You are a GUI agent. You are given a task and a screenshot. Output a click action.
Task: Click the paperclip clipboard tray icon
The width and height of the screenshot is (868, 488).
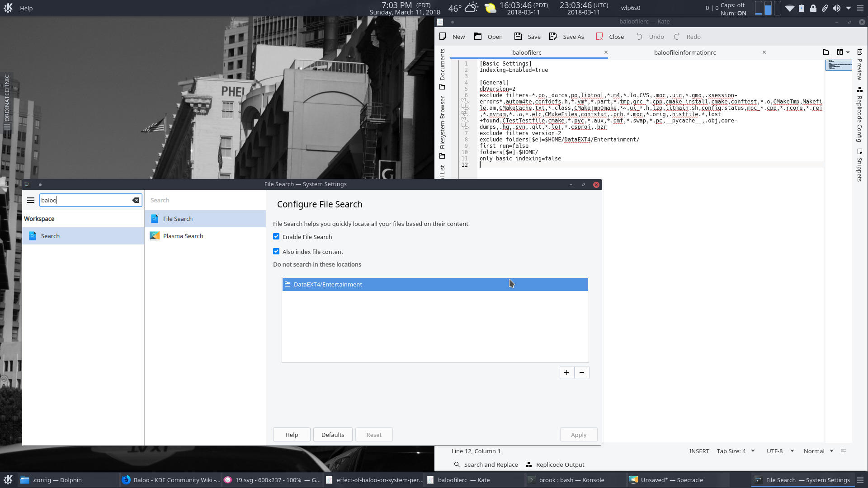point(825,8)
